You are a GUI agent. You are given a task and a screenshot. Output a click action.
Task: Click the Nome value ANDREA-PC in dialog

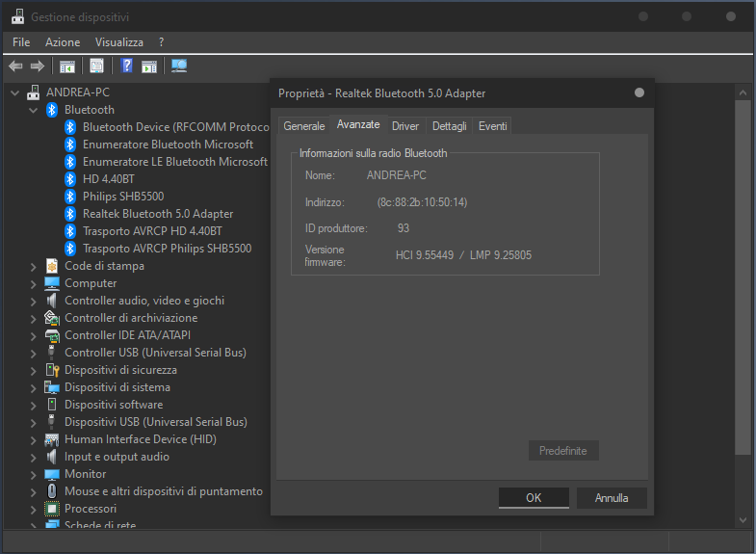[x=397, y=175]
